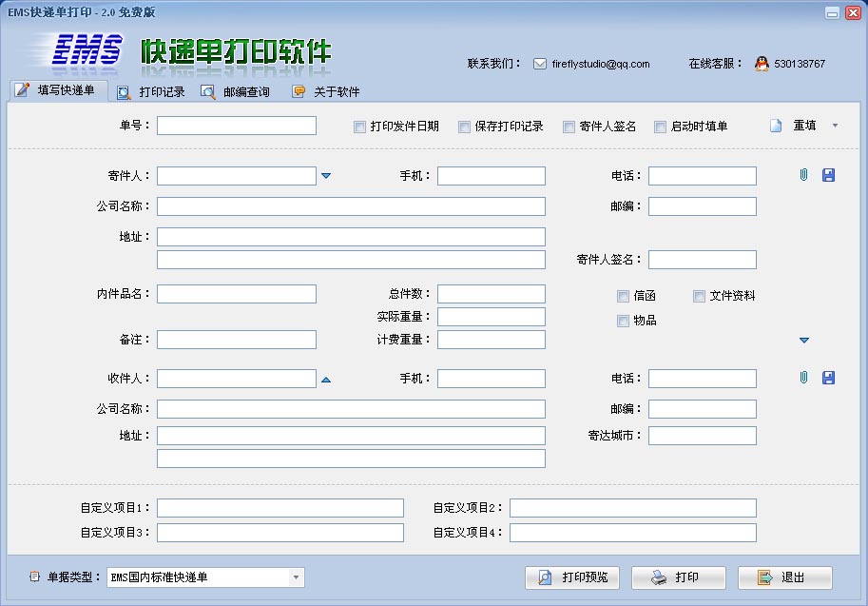Click the save disk icon on sender row

(x=829, y=175)
